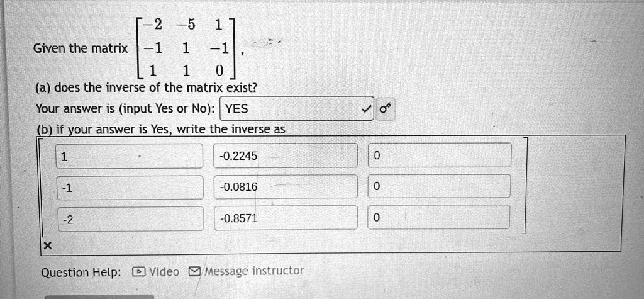Click the given 3x3 matrix expression
This screenshot has width=644, height=299.
click(186, 48)
